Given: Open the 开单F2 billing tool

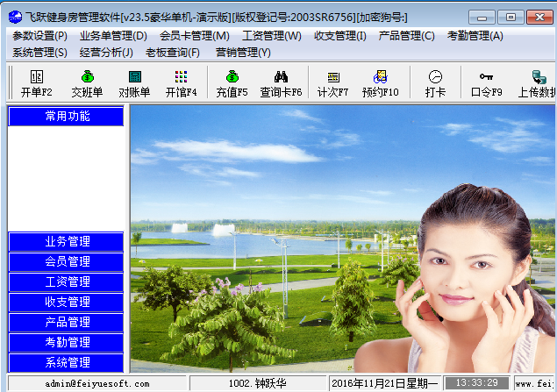Looking at the screenshot, I should tap(37, 84).
